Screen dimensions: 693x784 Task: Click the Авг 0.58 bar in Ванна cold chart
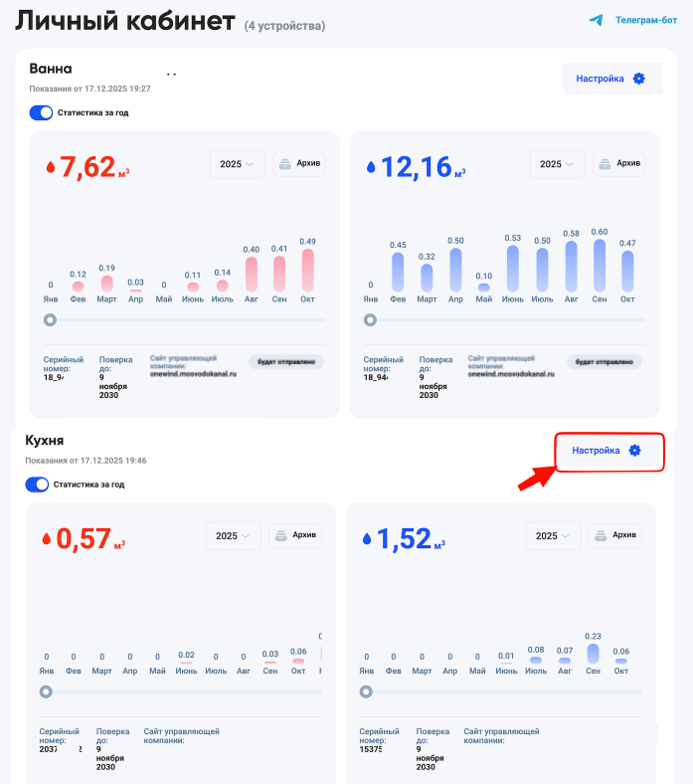[571, 267]
